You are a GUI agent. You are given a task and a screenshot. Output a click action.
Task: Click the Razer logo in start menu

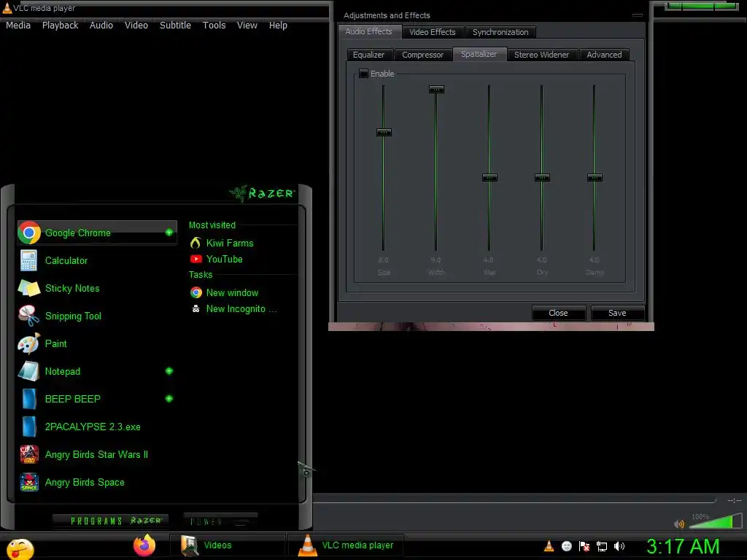262,192
